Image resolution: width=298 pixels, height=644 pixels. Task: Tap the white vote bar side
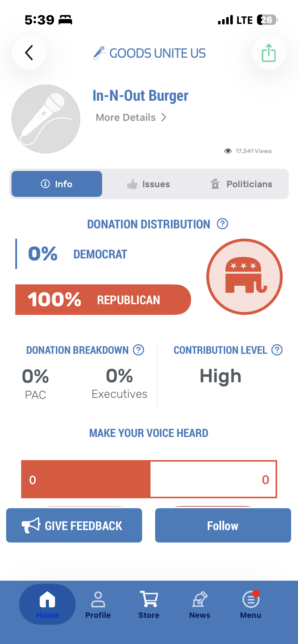click(213, 479)
